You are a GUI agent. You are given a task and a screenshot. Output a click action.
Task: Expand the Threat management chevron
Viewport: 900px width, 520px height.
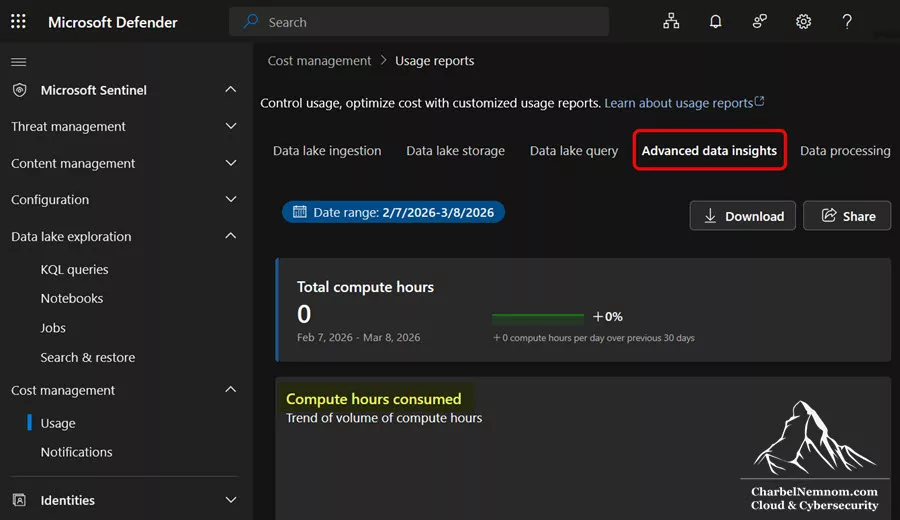[231, 126]
